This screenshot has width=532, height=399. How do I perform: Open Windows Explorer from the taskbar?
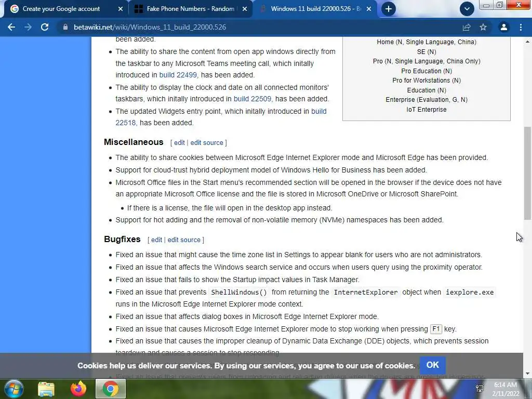(x=46, y=389)
